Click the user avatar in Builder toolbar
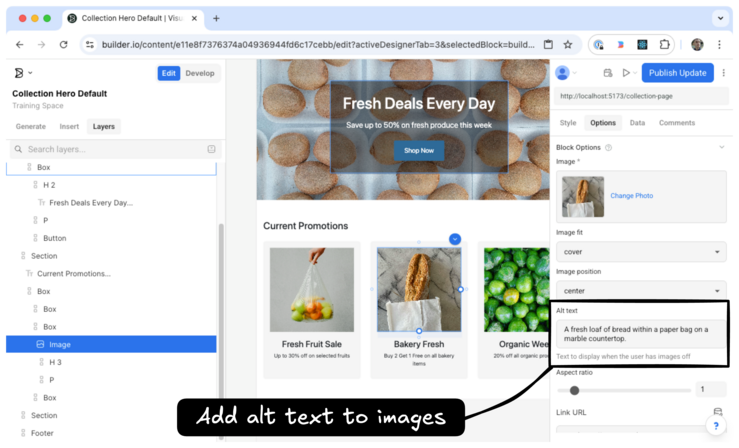 [x=562, y=73]
